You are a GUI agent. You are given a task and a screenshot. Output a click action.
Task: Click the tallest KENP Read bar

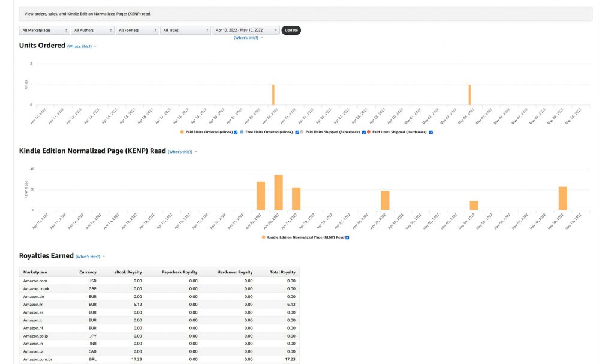tap(278, 192)
